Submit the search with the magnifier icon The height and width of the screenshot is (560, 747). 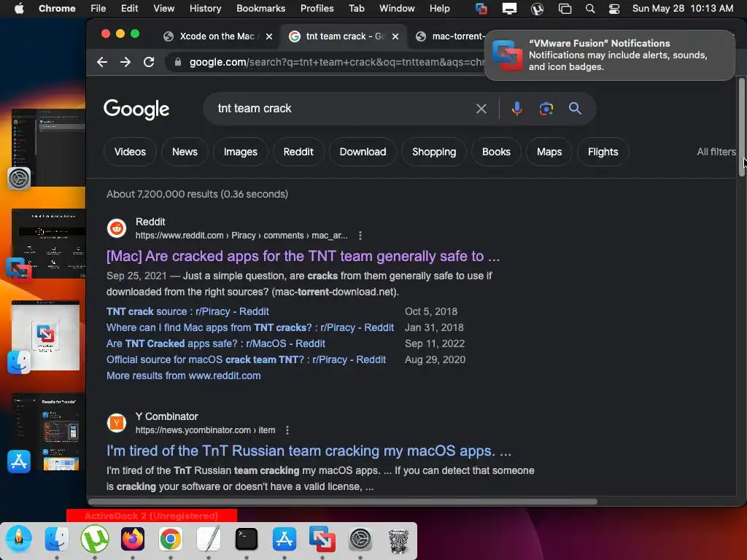[x=575, y=109]
